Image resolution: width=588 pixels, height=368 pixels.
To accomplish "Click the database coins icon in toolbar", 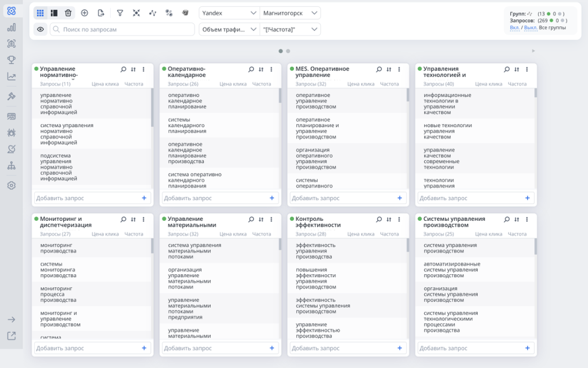I will (185, 13).
